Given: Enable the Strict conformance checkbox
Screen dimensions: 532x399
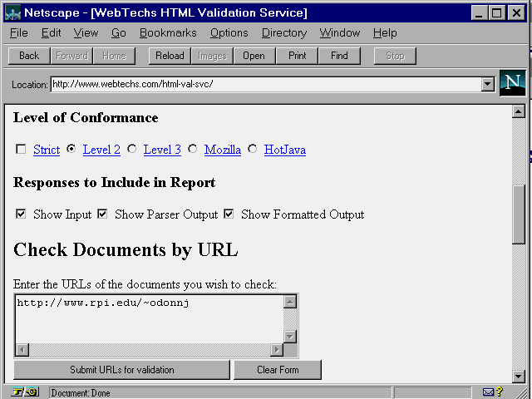Looking at the screenshot, I should (21, 150).
